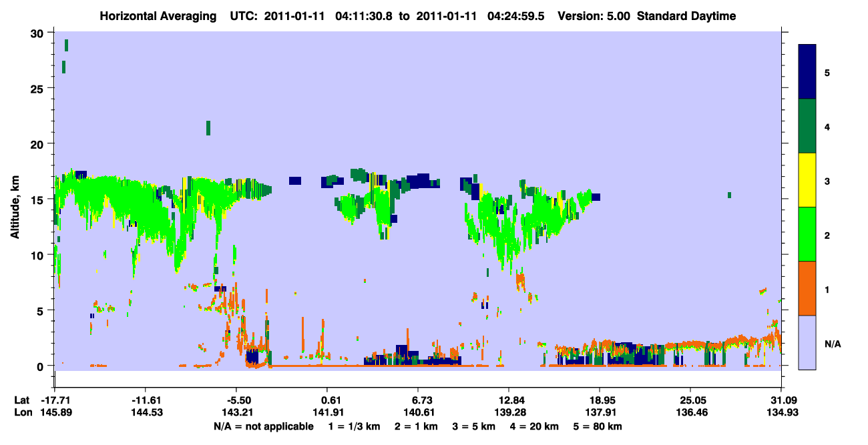Click the '1 = 1/3 km' legend note
Screen dimensions: 868x445
(355, 426)
